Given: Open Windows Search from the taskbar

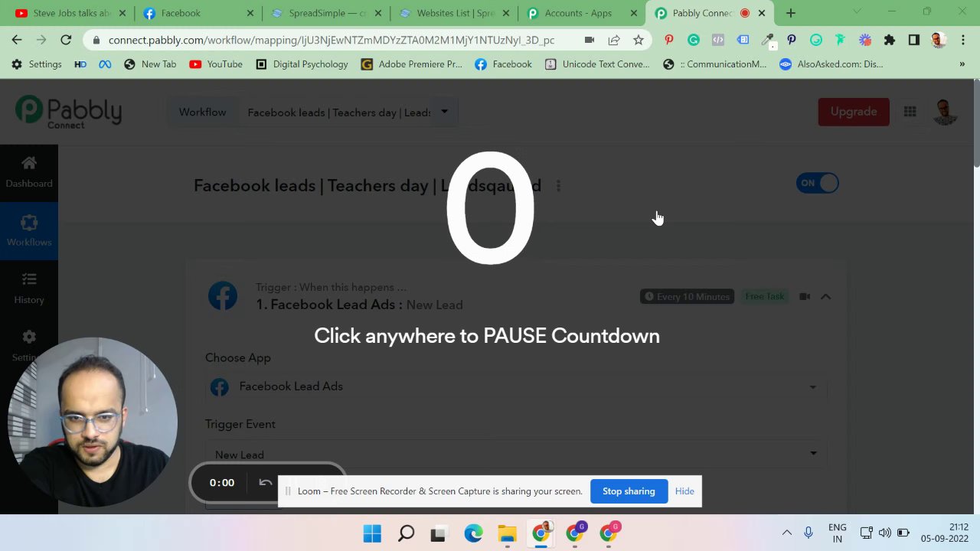Looking at the screenshot, I should 406,533.
